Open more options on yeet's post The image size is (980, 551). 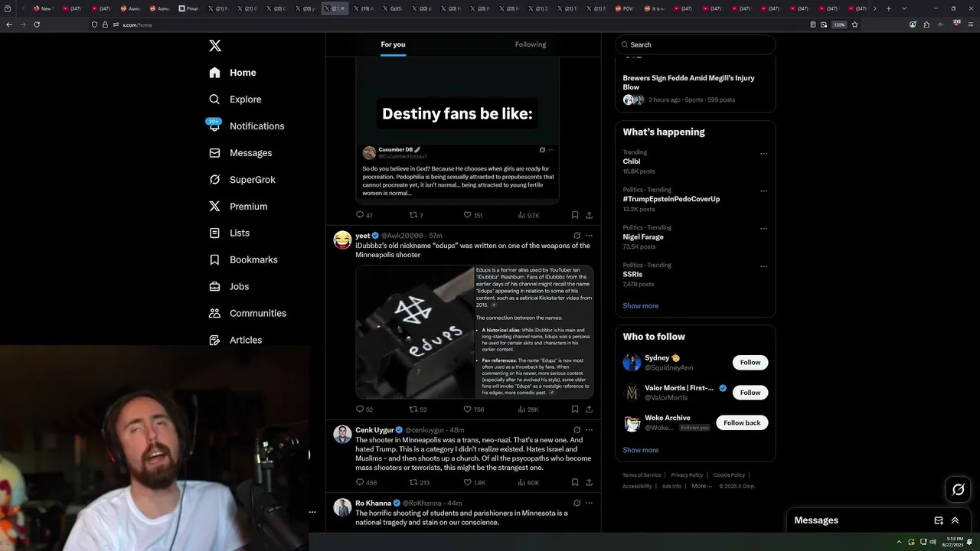tap(589, 236)
